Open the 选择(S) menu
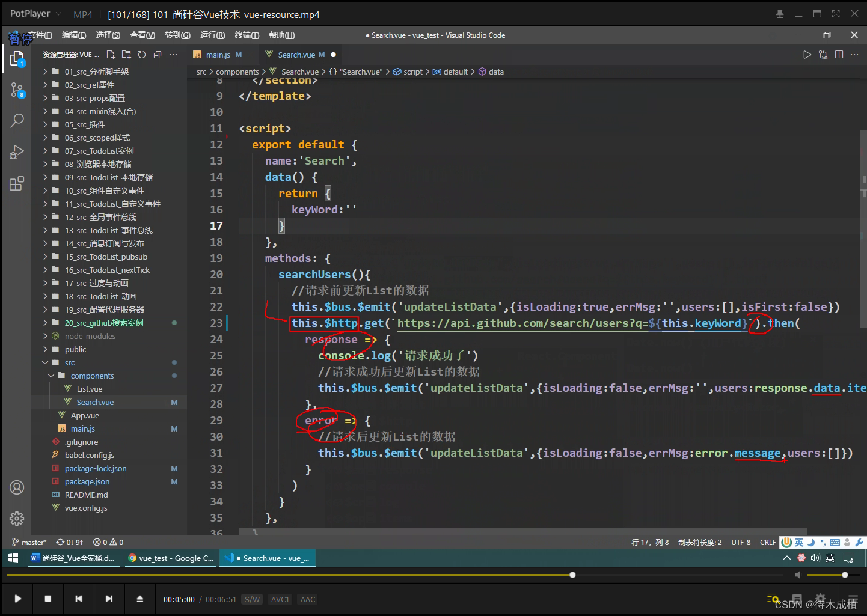 tap(108, 35)
